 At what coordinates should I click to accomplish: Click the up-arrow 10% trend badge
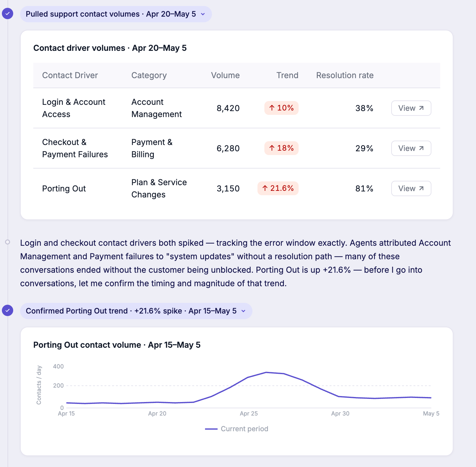281,108
